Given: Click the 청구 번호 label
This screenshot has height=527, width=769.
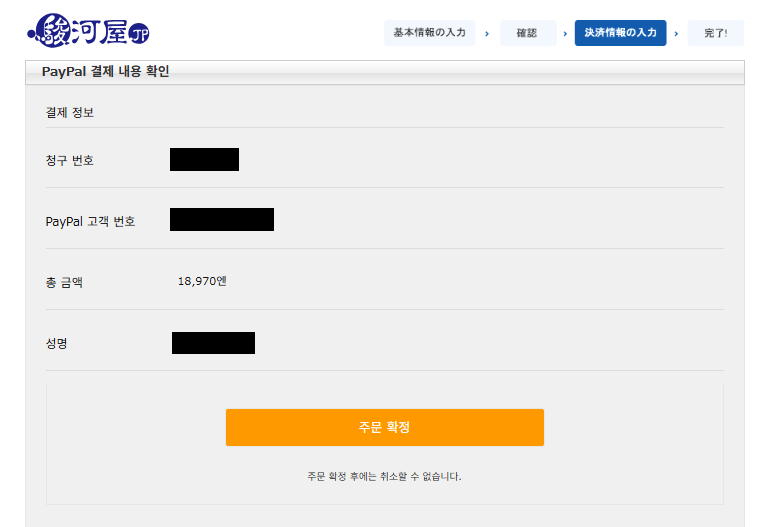Looking at the screenshot, I should (70, 160).
